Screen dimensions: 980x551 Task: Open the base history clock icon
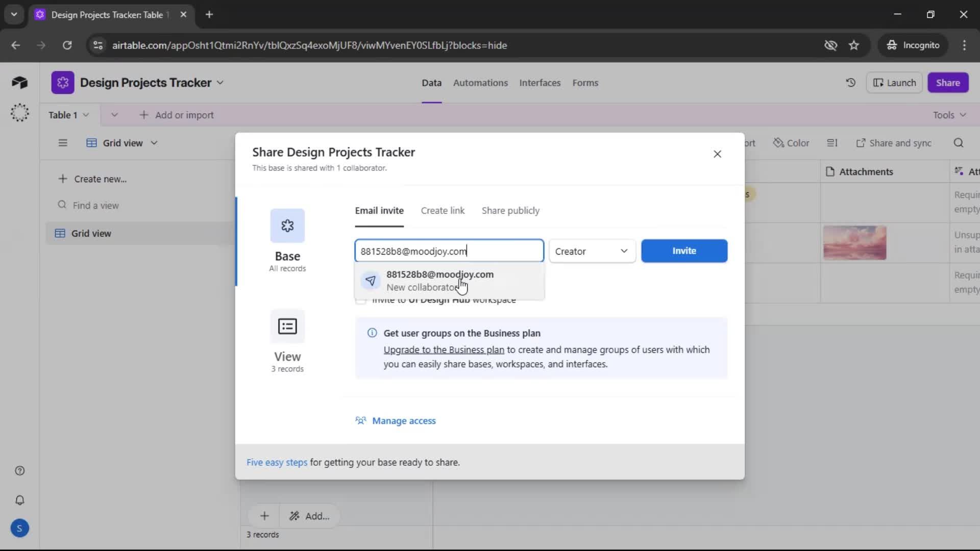click(x=850, y=83)
